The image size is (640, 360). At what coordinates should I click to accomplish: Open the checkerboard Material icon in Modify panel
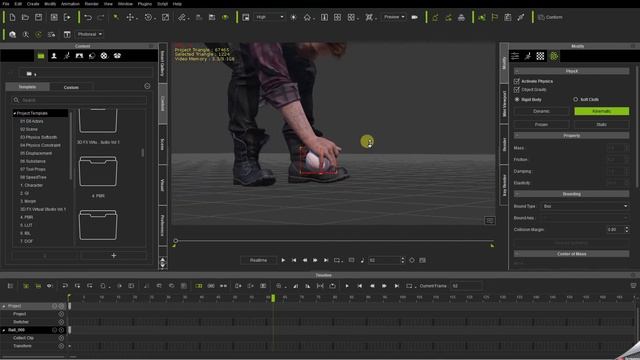(540, 56)
